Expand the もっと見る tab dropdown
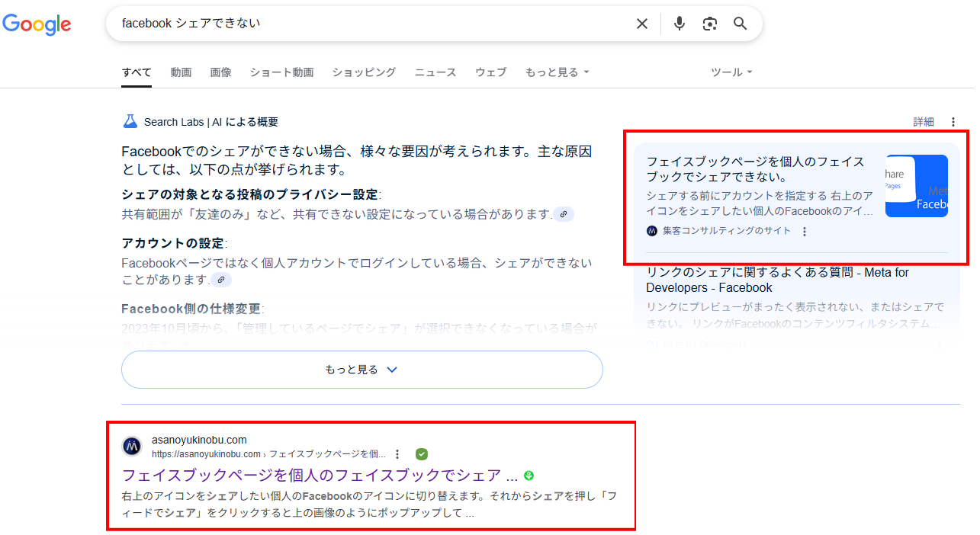The height and width of the screenshot is (535, 980). click(x=557, y=72)
